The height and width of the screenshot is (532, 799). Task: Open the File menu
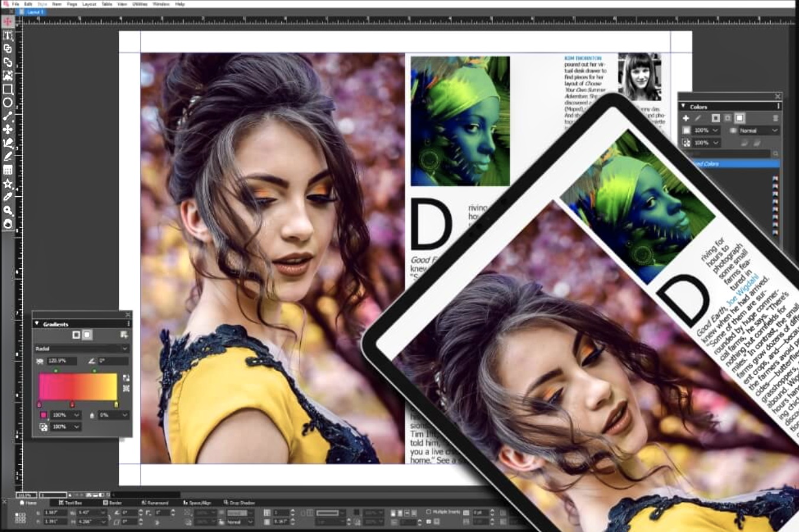tap(16, 4)
